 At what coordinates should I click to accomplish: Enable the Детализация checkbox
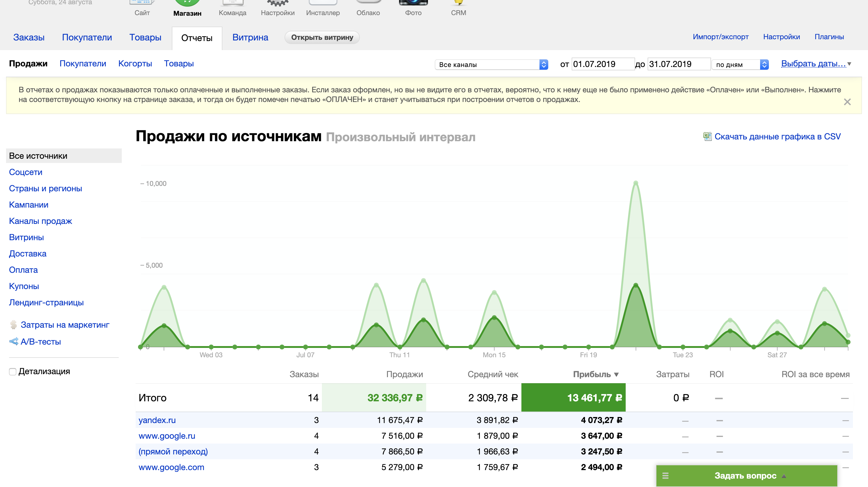click(x=13, y=372)
